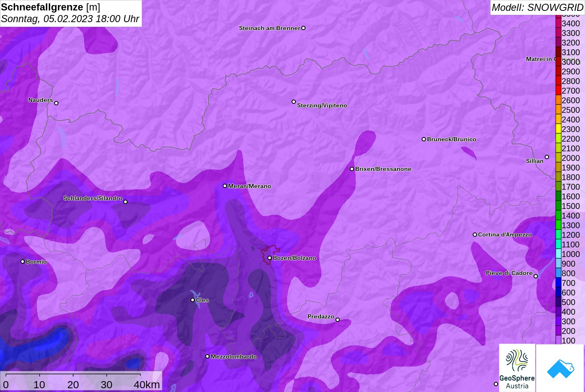Click the Mezzolombardo marker dot
The width and height of the screenshot is (585, 392).
point(207,356)
